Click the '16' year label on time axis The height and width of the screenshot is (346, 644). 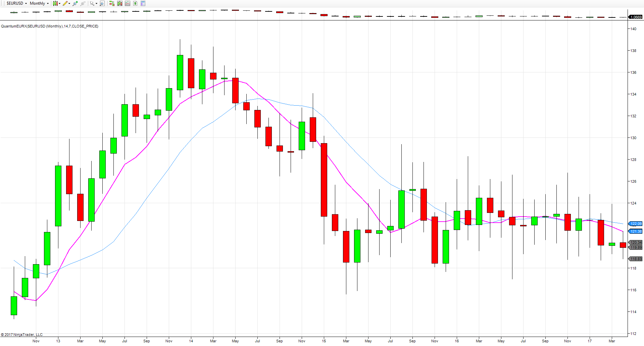point(457,341)
